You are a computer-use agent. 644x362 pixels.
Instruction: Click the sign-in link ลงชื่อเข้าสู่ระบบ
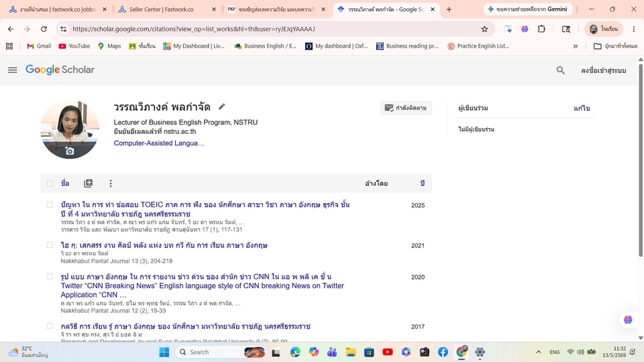[x=603, y=70]
